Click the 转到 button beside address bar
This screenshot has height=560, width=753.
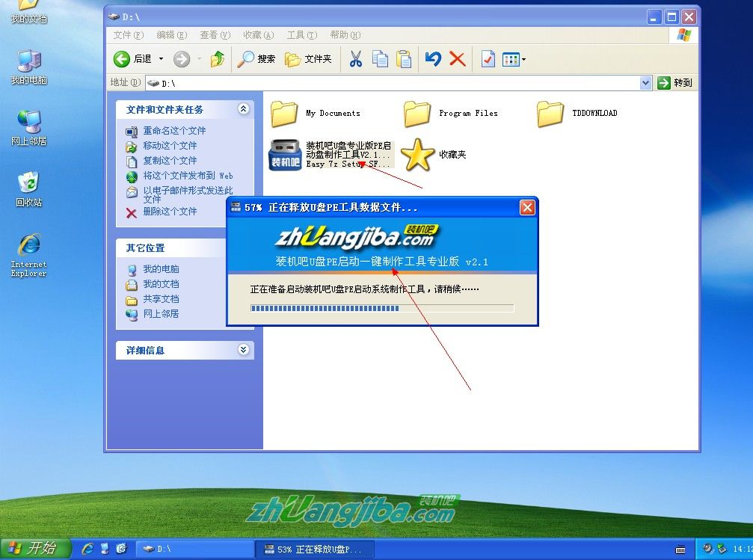[675, 83]
